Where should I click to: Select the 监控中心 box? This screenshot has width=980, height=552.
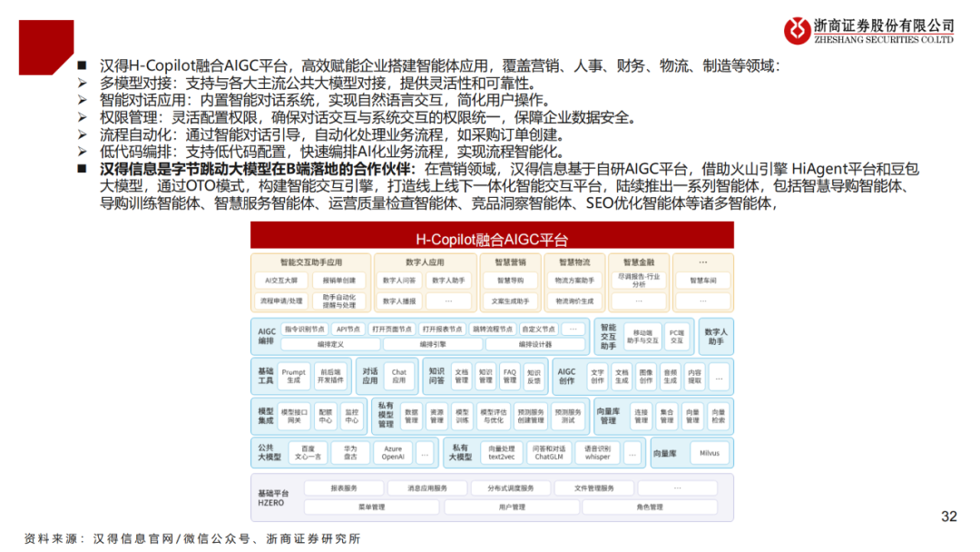[352, 417]
